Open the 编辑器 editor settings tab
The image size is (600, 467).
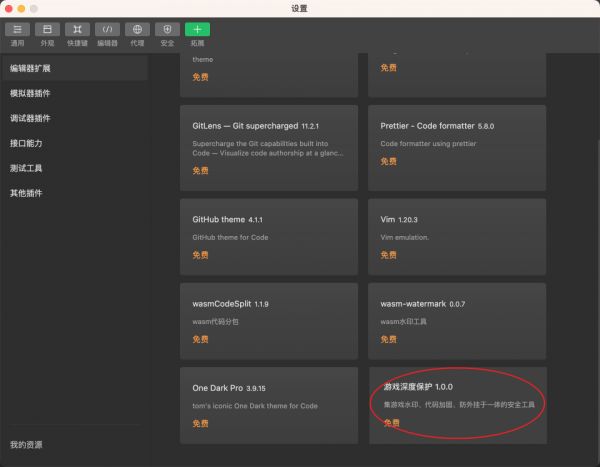107,34
